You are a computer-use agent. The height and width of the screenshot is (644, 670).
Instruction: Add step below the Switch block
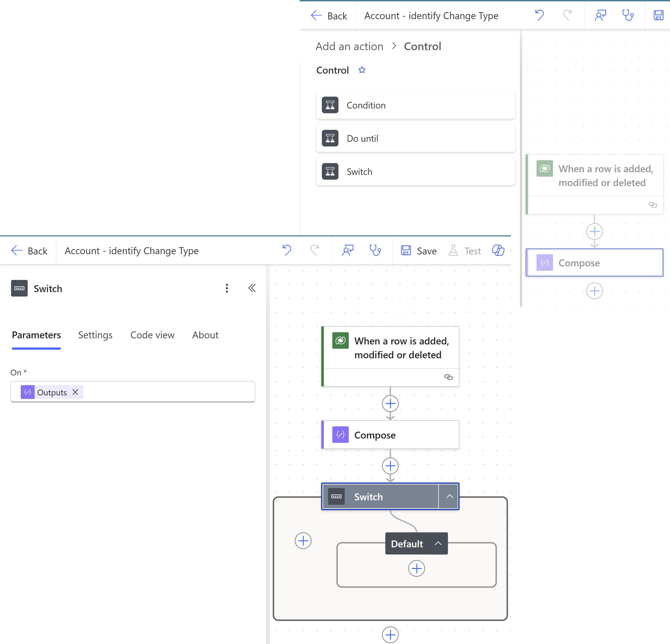pyautogui.click(x=390, y=635)
